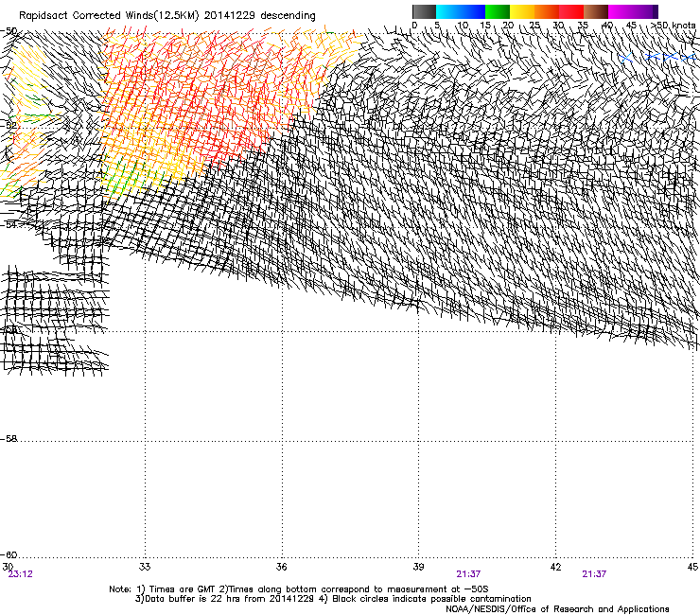The image size is (700, 615).
Task: Click the note 'Times are GMT' line
Action: pyautogui.click(x=299, y=589)
